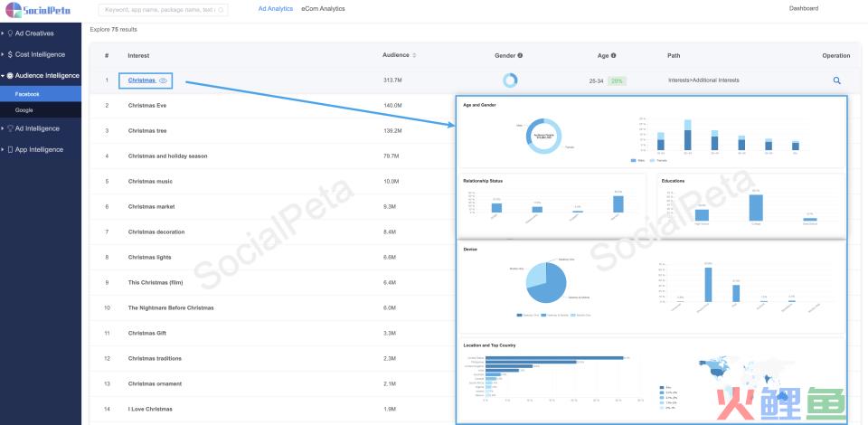Open the App Intelligence menu item
The image size is (868, 425).
(41, 149)
